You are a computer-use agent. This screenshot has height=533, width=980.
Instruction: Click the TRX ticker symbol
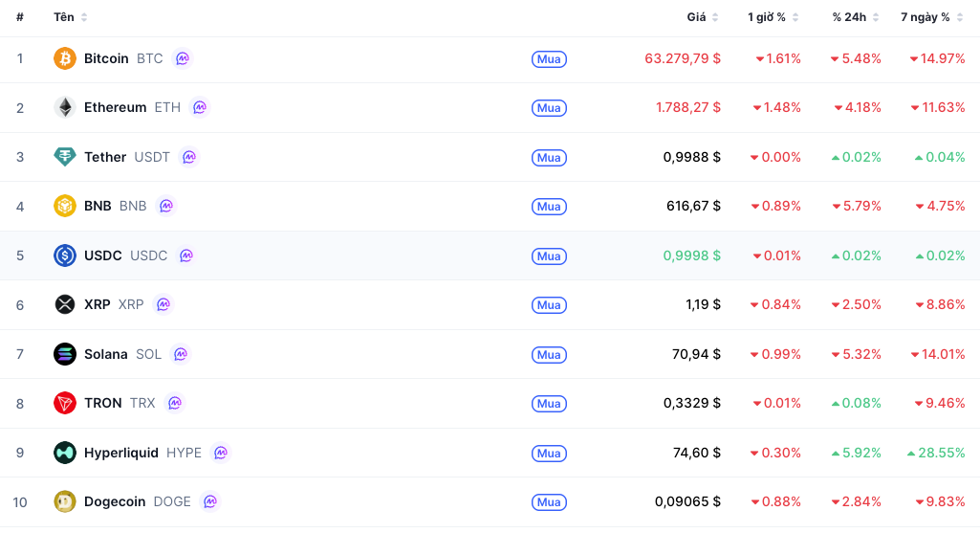tap(142, 403)
